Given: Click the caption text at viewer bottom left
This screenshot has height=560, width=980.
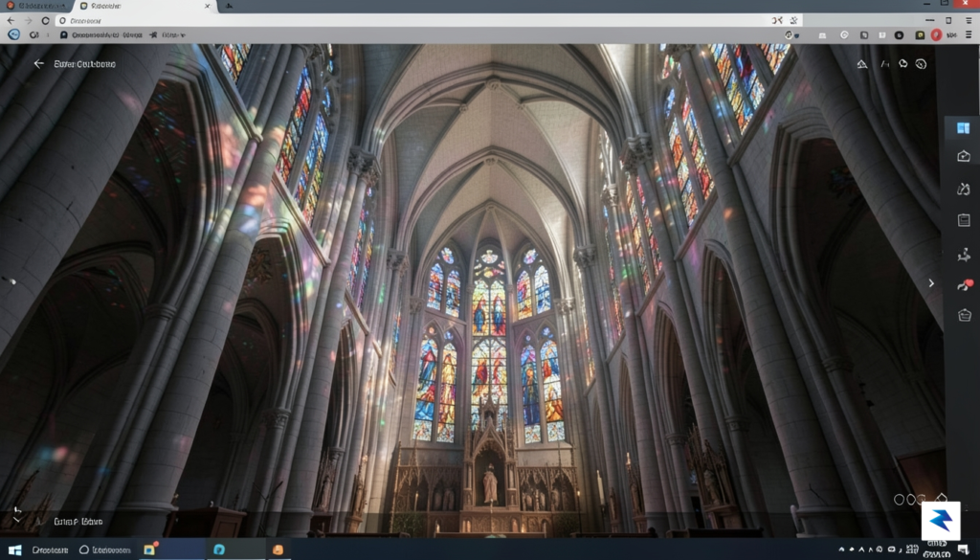Looking at the screenshot, I should click(x=78, y=522).
